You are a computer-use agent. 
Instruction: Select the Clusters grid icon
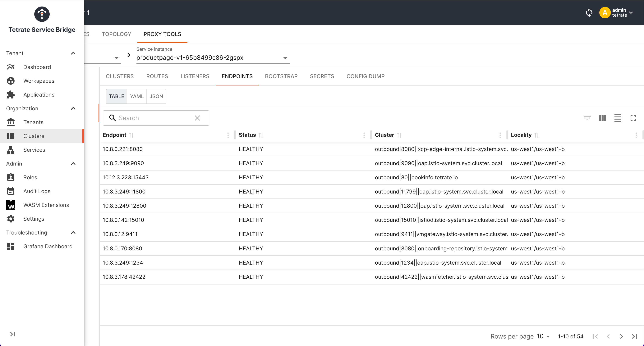(11, 136)
